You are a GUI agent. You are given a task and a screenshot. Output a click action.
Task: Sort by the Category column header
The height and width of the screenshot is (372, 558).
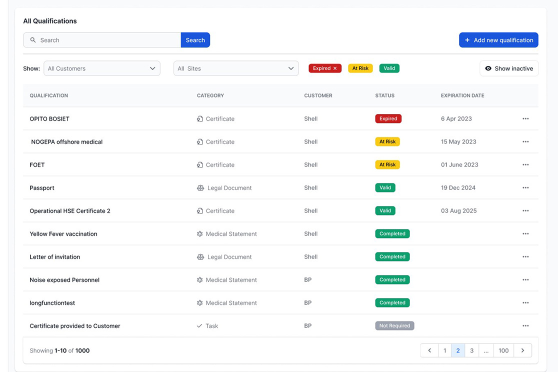click(x=210, y=95)
